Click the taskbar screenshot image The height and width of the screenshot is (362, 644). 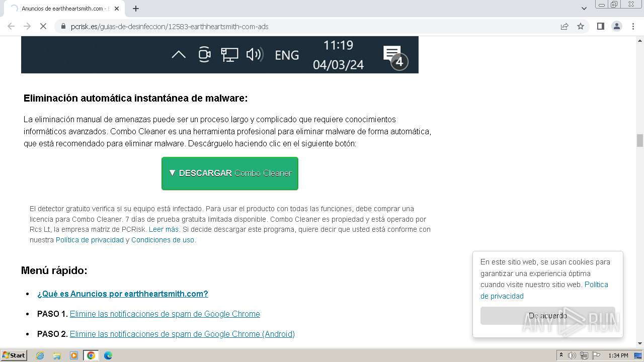point(220,55)
